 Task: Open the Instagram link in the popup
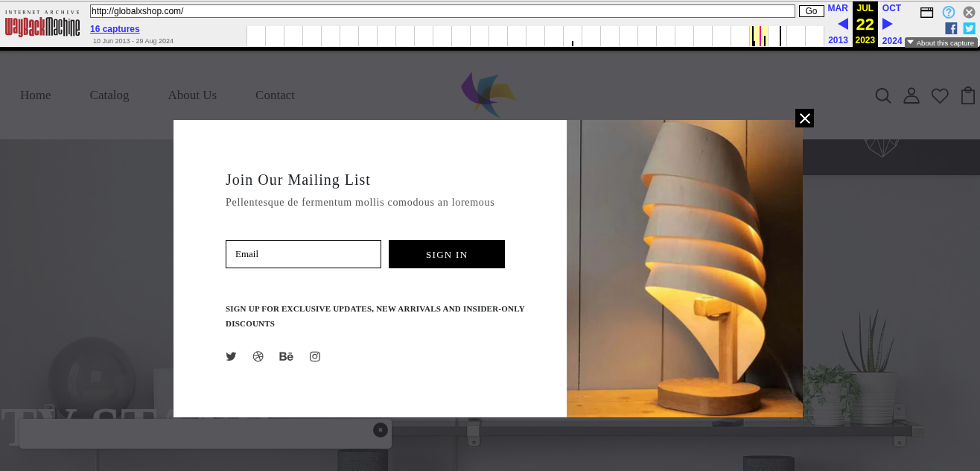click(315, 356)
